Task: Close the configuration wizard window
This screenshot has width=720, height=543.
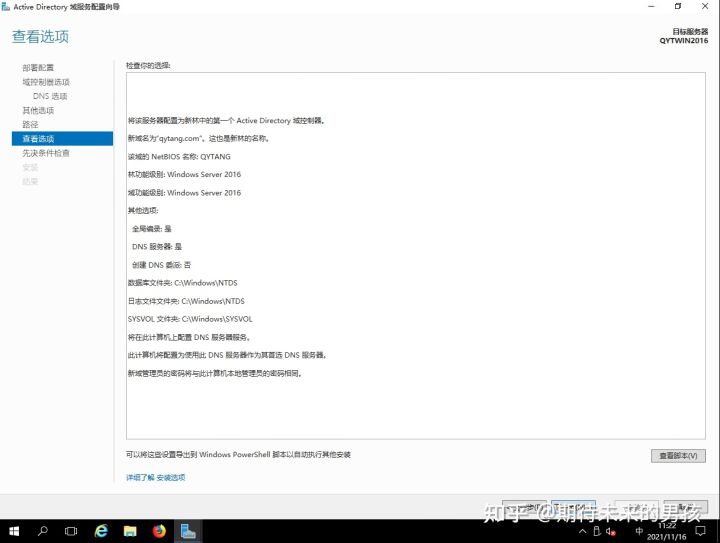Action: coord(705,6)
